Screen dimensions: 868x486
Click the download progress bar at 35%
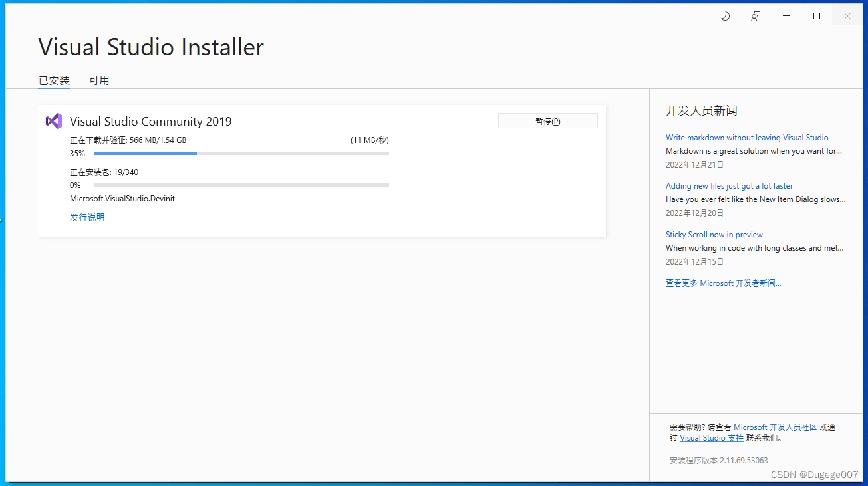(x=241, y=154)
